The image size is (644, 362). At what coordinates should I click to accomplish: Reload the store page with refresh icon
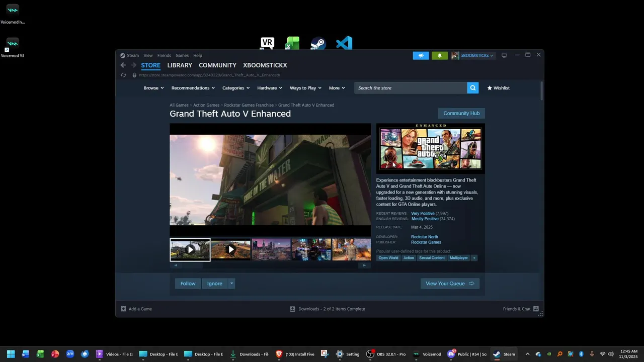point(123,75)
